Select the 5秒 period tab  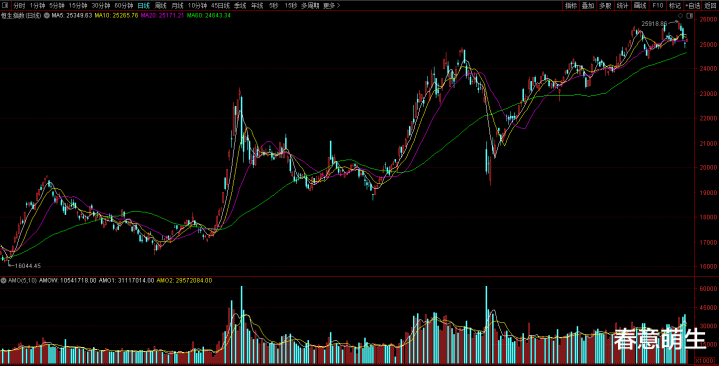[274, 6]
